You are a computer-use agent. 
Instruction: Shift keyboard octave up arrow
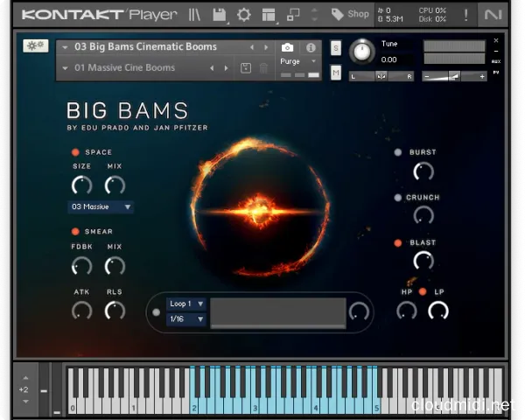(x=25, y=378)
